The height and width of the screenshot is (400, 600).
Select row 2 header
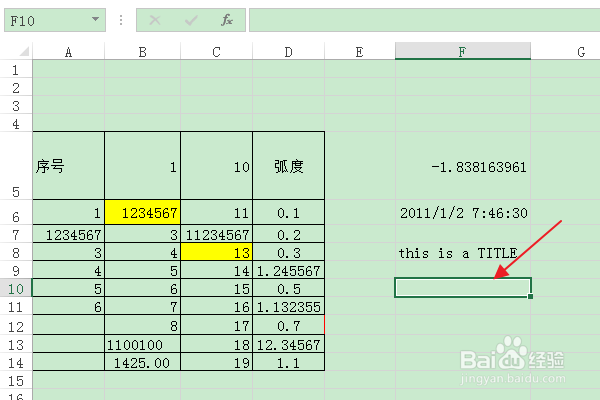coord(16,87)
